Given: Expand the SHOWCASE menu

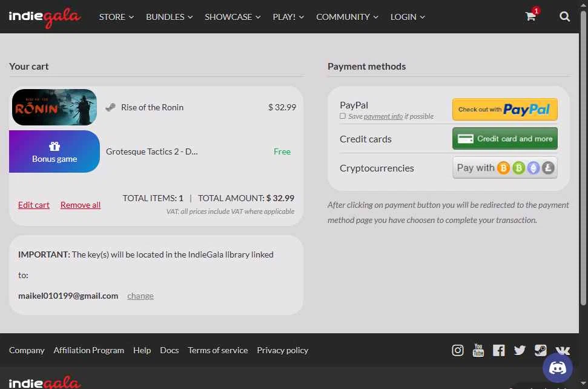Looking at the screenshot, I should [x=233, y=17].
